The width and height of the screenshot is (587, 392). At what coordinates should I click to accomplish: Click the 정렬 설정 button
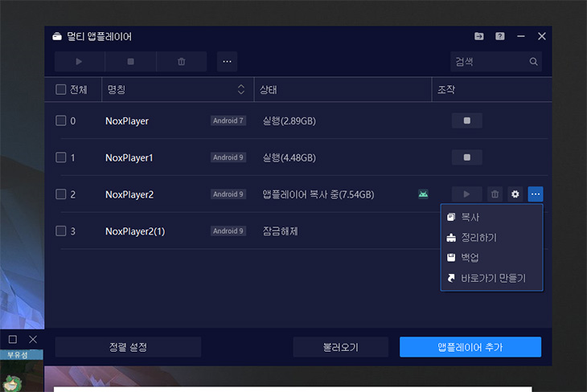click(x=128, y=347)
